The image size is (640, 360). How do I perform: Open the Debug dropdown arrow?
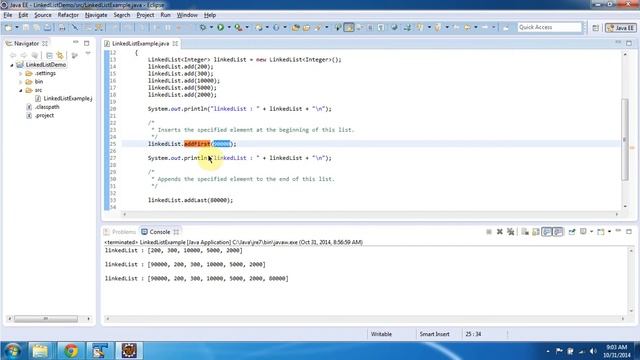[x=211, y=27]
